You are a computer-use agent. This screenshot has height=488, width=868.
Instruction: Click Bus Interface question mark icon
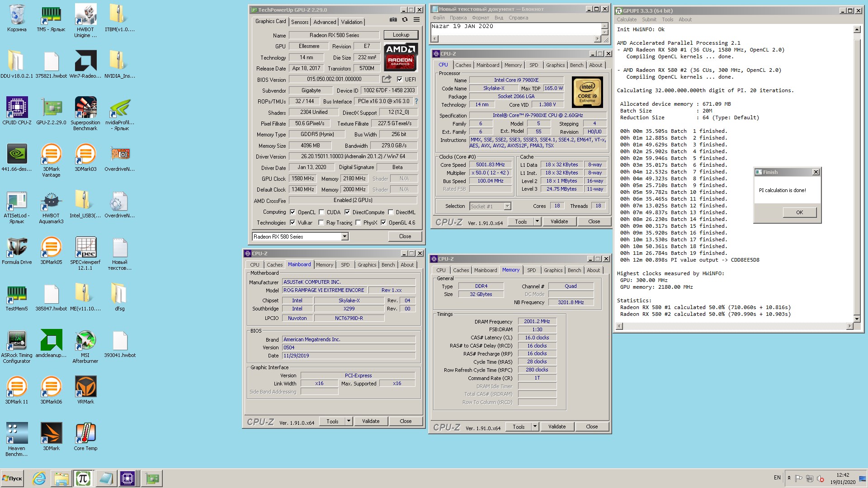(x=416, y=101)
